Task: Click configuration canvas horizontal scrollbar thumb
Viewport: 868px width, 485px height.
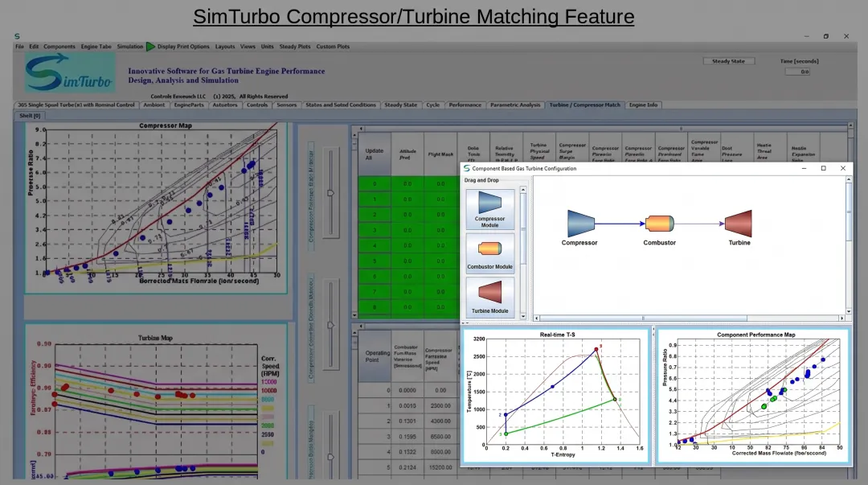Action: click(x=643, y=319)
